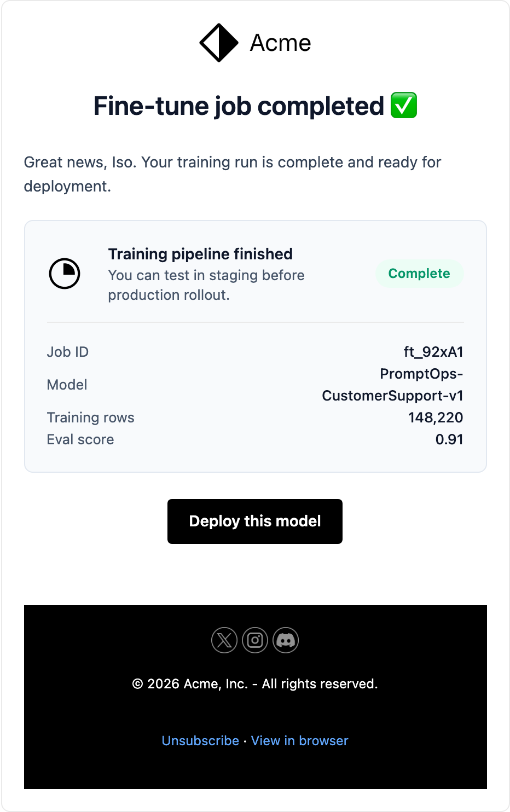Open the X (Twitter) social icon

click(x=224, y=640)
